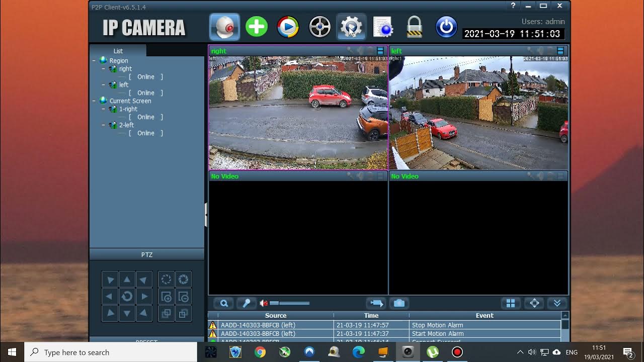Click the padlock lock icon
The height and width of the screenshot is (362, 644).
(x=414, y=27)
